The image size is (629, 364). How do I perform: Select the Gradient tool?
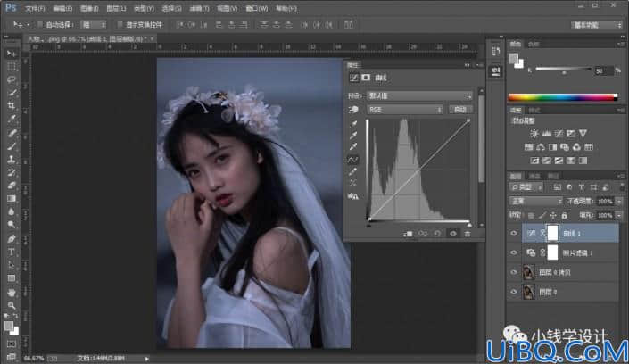click(12, 199)
